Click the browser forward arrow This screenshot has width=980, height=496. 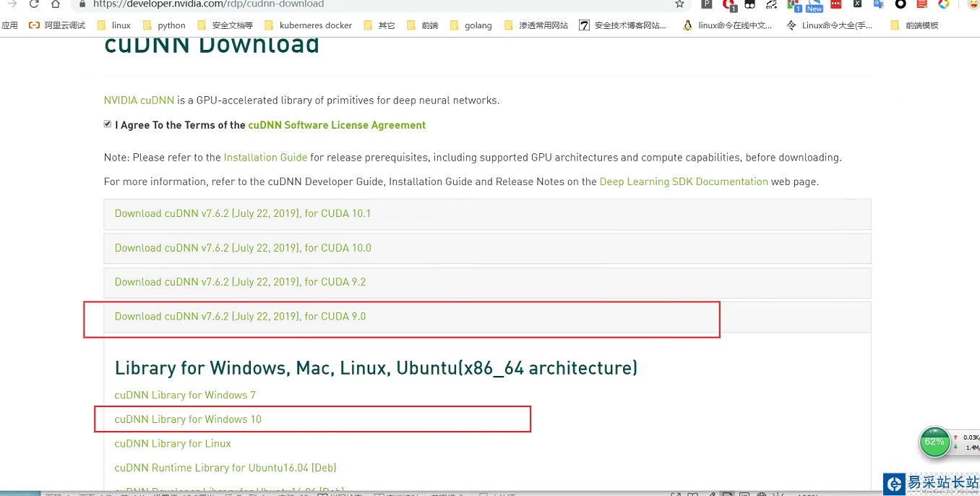pos(12,4)
